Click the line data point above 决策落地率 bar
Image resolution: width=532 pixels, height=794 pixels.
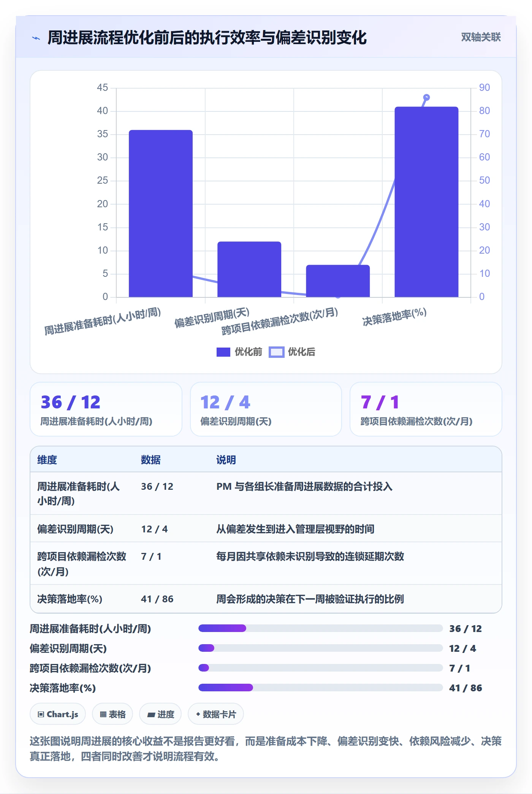point(426,97)
